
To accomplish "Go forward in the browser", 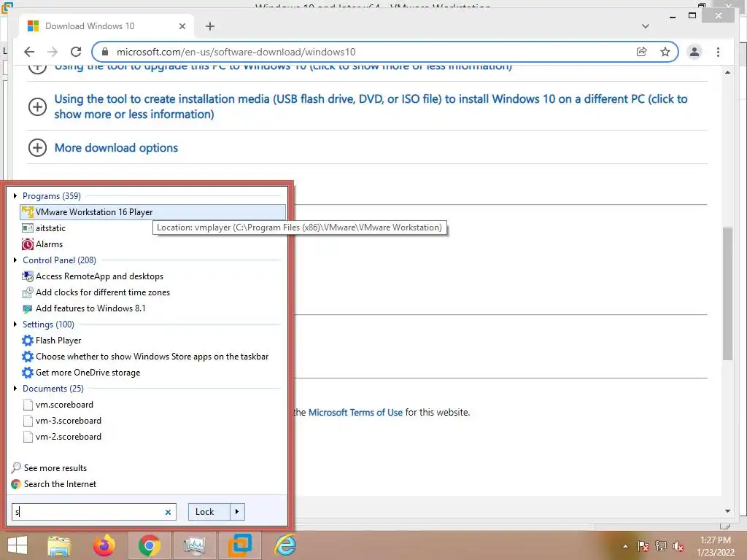I will click(x=53, y=52).
